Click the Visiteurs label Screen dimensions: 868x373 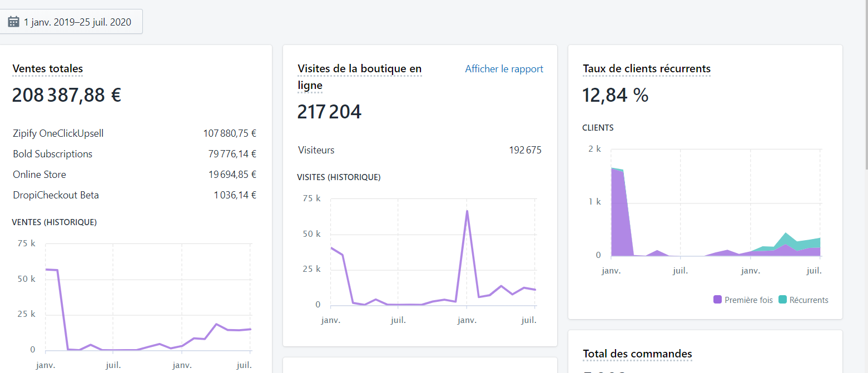tap(316, 150)
